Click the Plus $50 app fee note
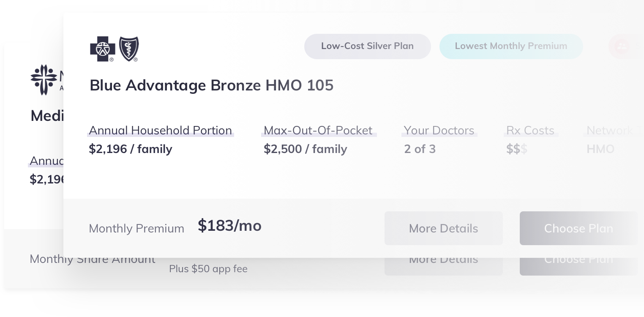 (x=208, y=269)
